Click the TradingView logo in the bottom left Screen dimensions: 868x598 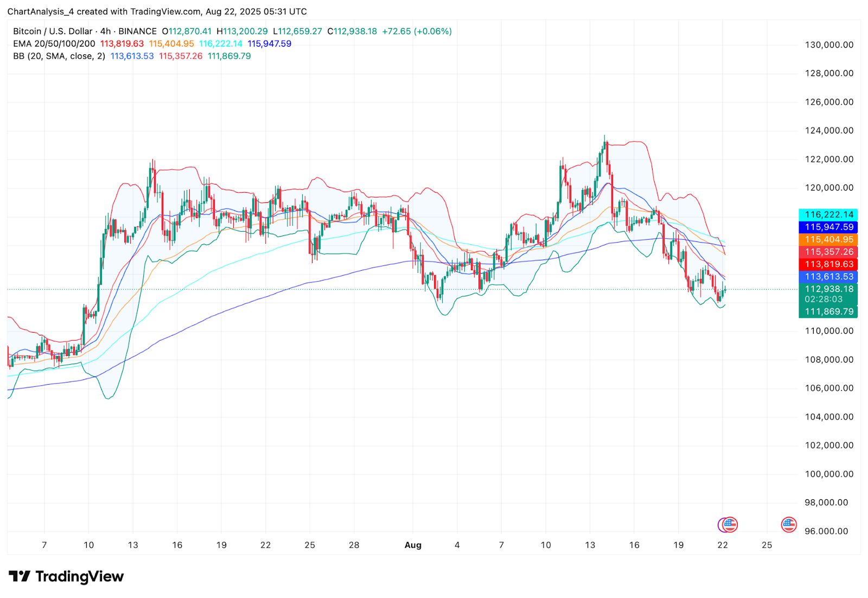point(65,576)
